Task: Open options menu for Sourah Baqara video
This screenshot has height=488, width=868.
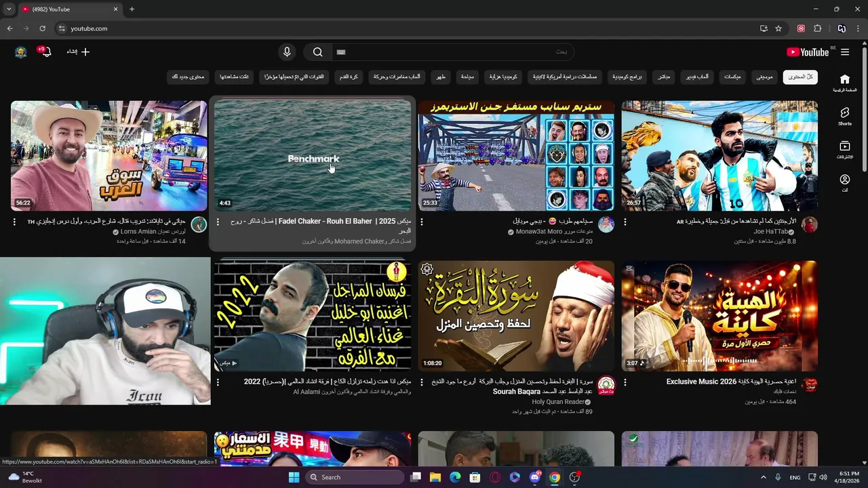Action: click(422, 382)
